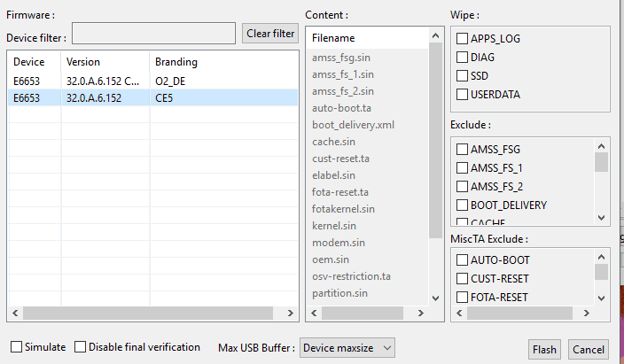Click Content list scroll up arrow
Image resolution: width=624 pixels, height=364 pixels.
click(435, 35)
